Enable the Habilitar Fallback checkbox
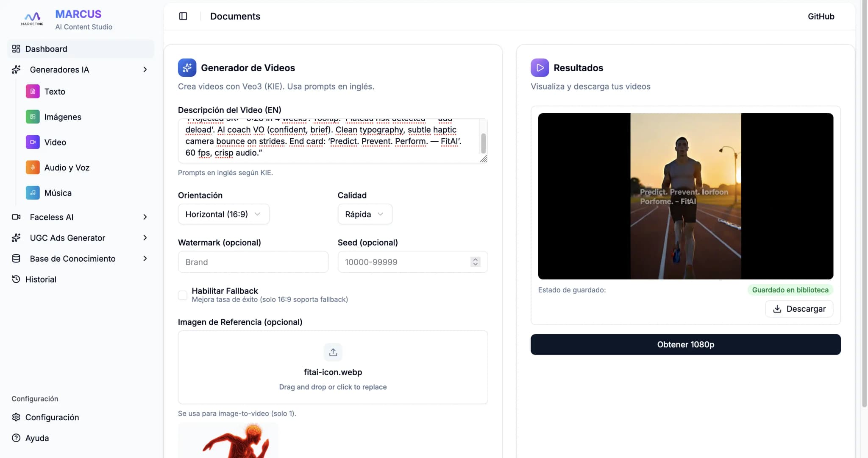The width and height of the screenshot is (868, 458). coord(183,295)
